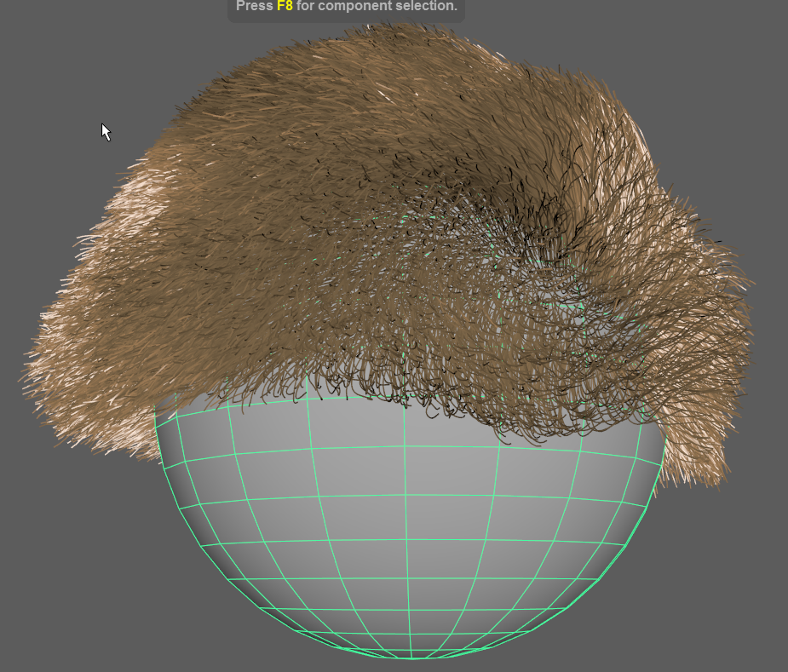
Task: Click the gray background in the top-left corner
Action: [51, 51]
